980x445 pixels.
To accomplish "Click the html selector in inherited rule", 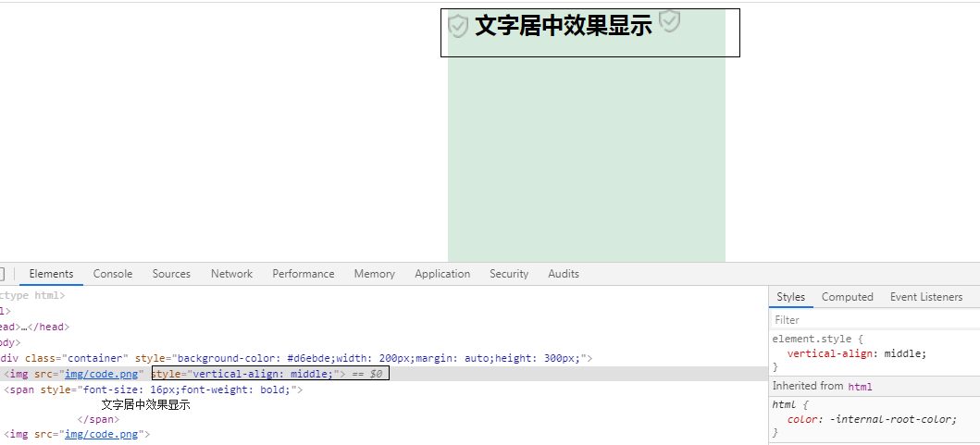I will (x=786, y=404).
